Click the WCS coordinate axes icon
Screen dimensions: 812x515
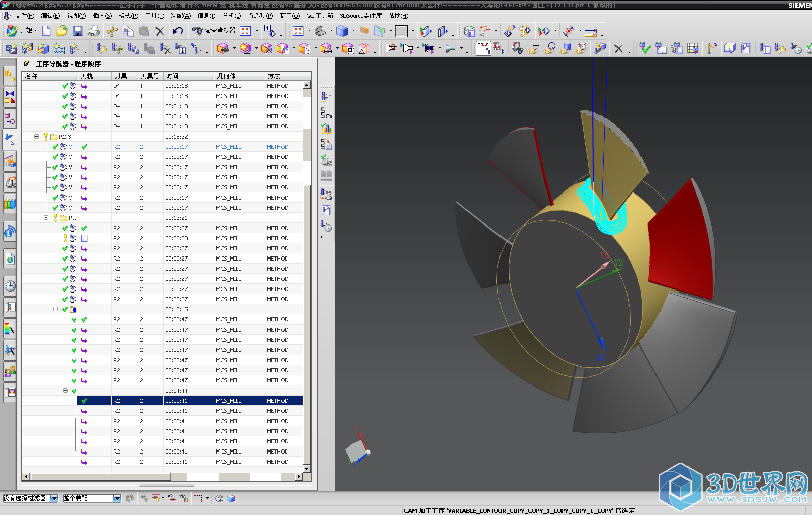coord(485,31)
